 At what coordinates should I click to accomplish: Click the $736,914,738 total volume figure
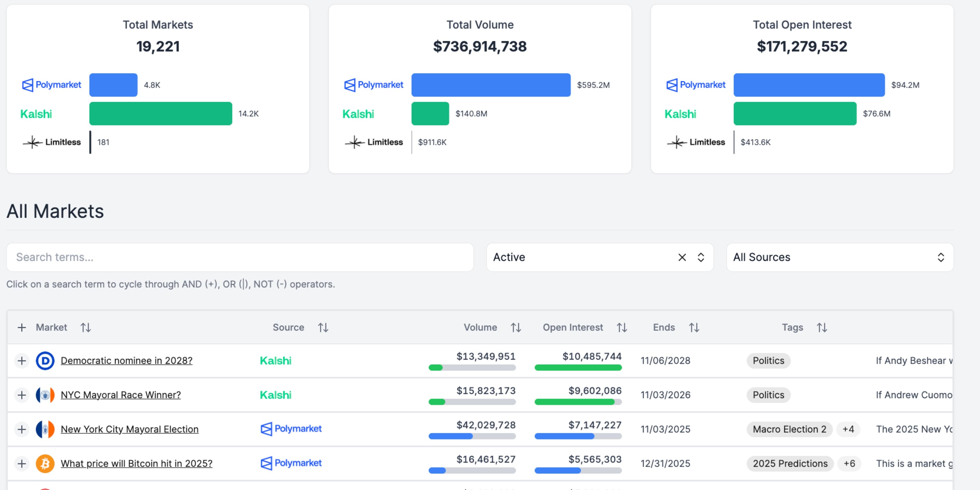480,47
